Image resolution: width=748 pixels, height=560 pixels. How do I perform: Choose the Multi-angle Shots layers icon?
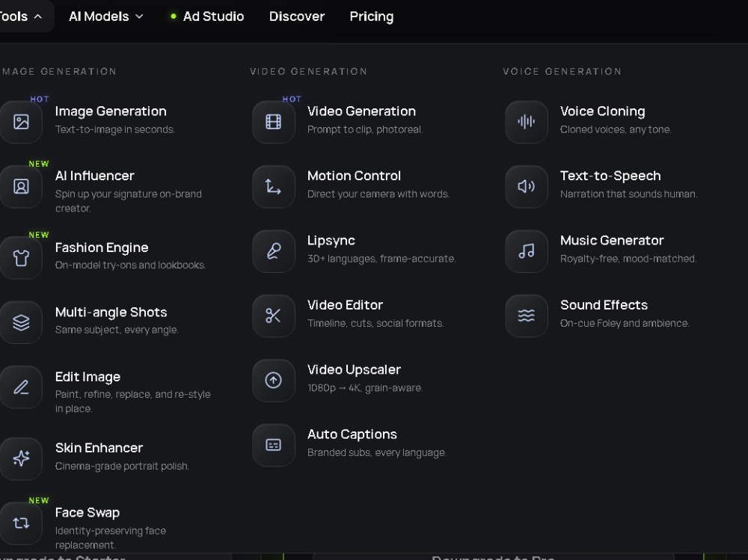click(x=21, y=322)
